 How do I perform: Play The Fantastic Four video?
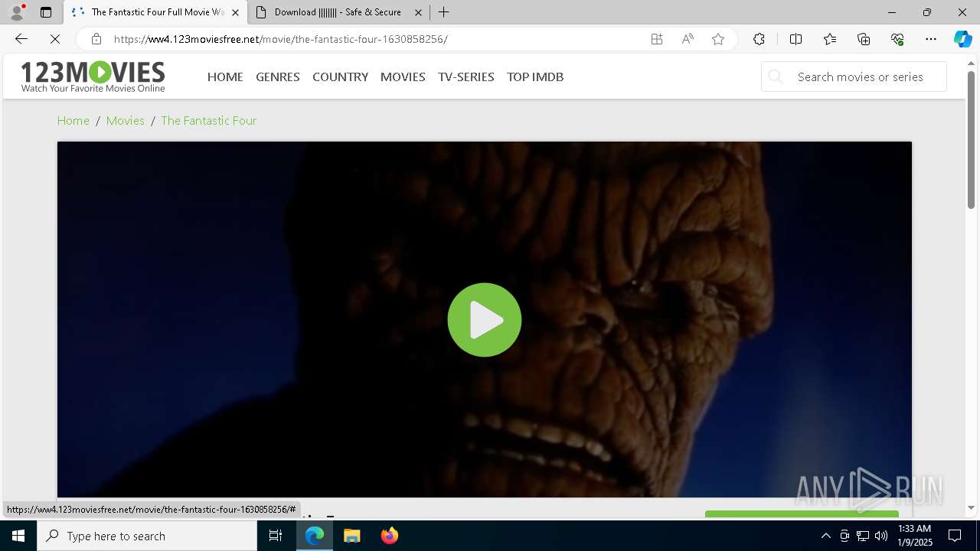click(485, 320)
